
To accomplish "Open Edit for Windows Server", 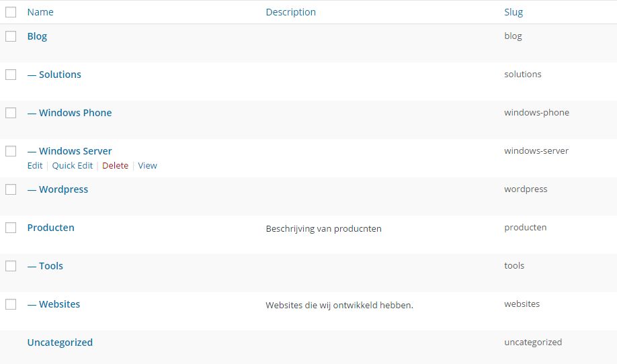I will point(35,165).
